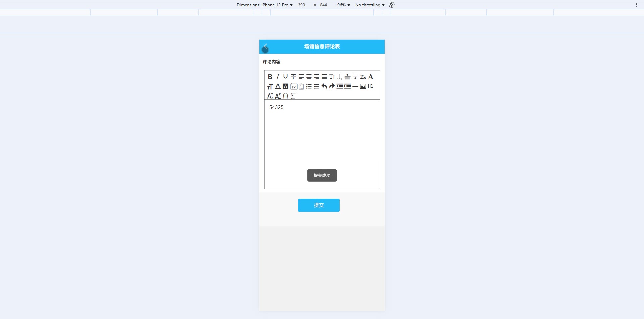Go back using the header arrow
644x319 pixels.
(x=265, y=47)
